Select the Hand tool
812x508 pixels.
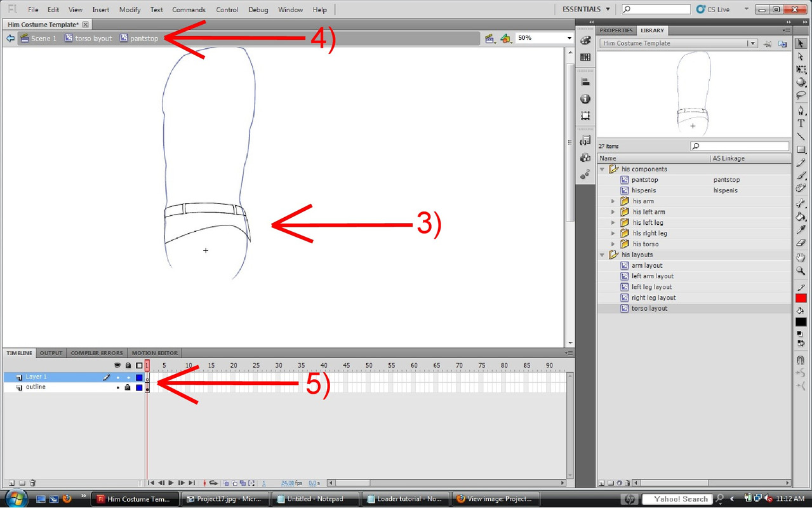[801, 257]
